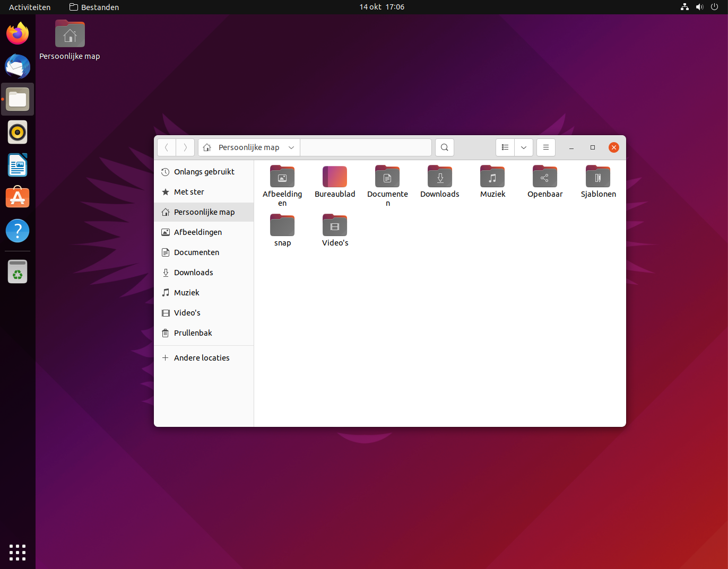Open the Activiteiten overview
Viewport: 728px width, 569px height.
click(30, 7)
